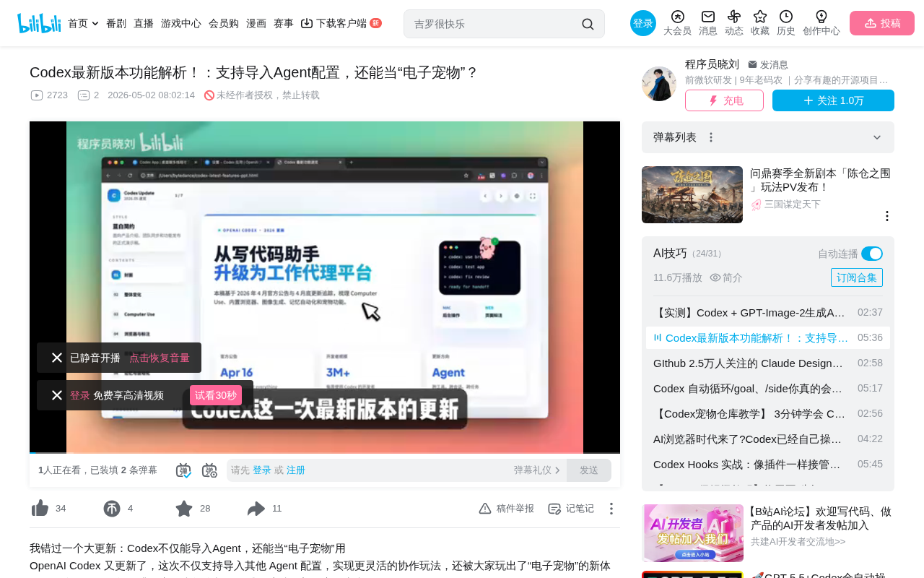Screen dimensions: 924x578
Task: Send a message via 发消息
Action: (x=768, y=64)
